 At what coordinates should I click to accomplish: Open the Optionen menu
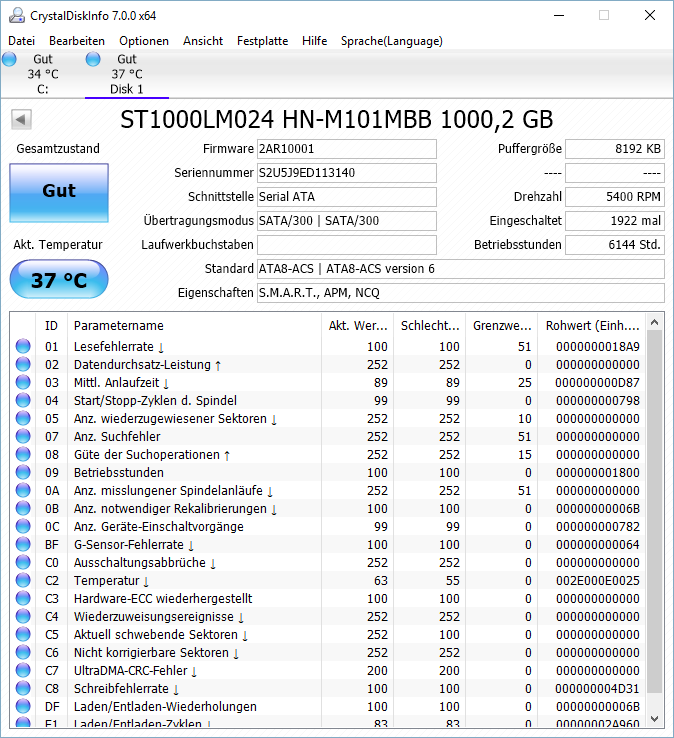pos(144,41)
